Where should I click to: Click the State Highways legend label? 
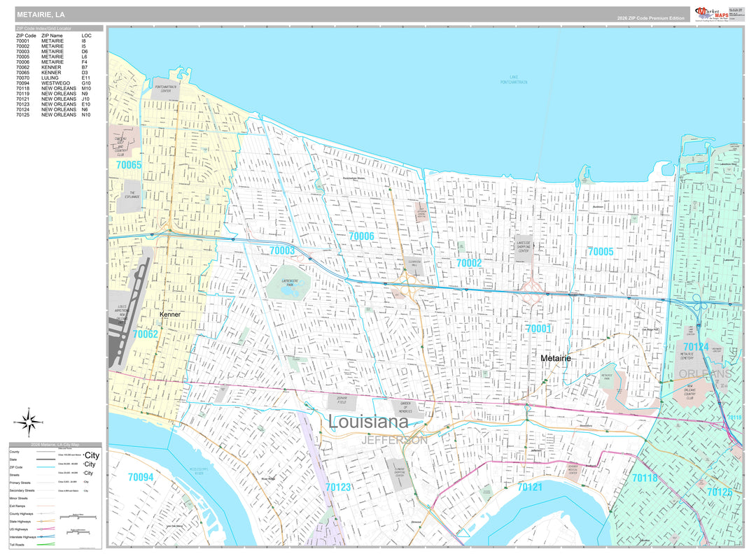pyautogui.click(x=20, y=521)
